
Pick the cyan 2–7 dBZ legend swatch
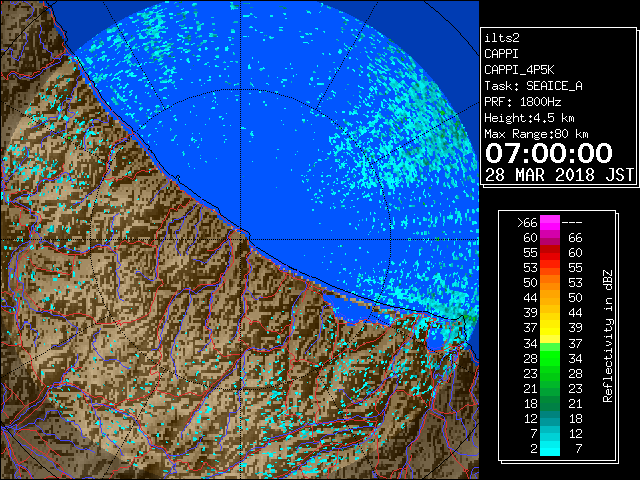(x=550, y=449)
